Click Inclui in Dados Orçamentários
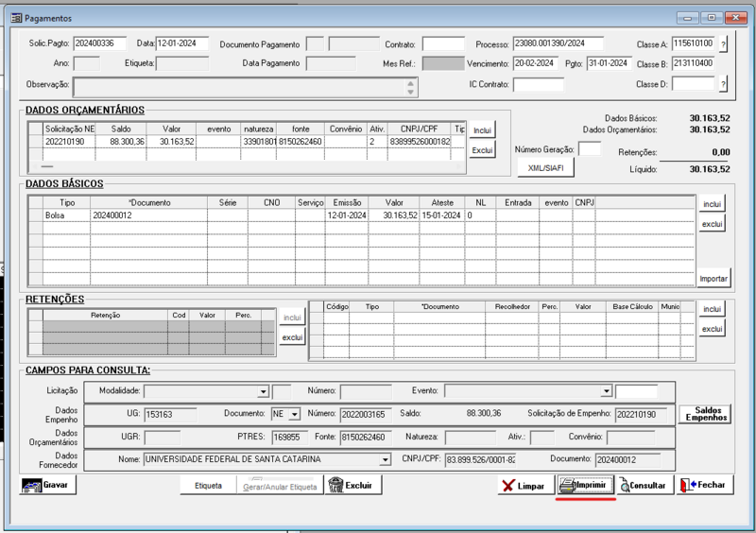 click(482, 130)
